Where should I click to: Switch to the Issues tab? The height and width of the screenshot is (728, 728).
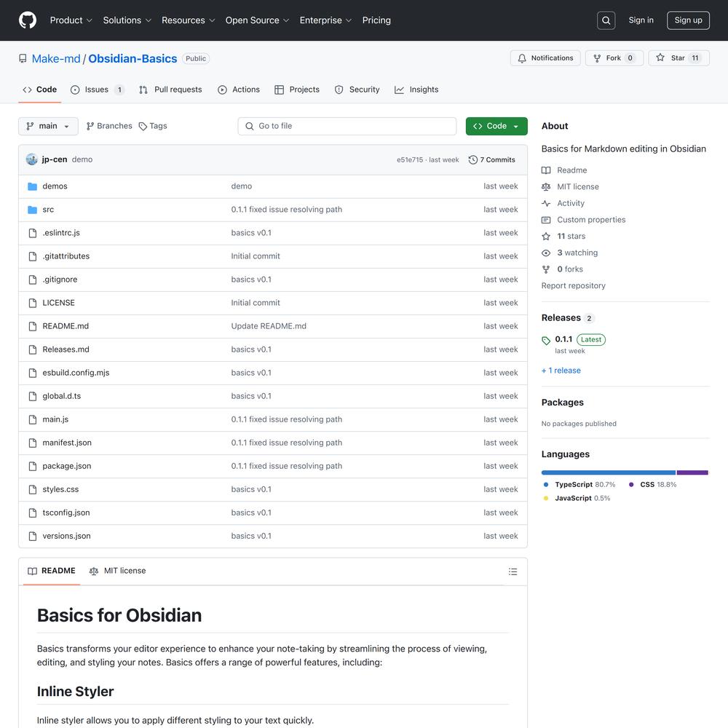pos(98,90)
